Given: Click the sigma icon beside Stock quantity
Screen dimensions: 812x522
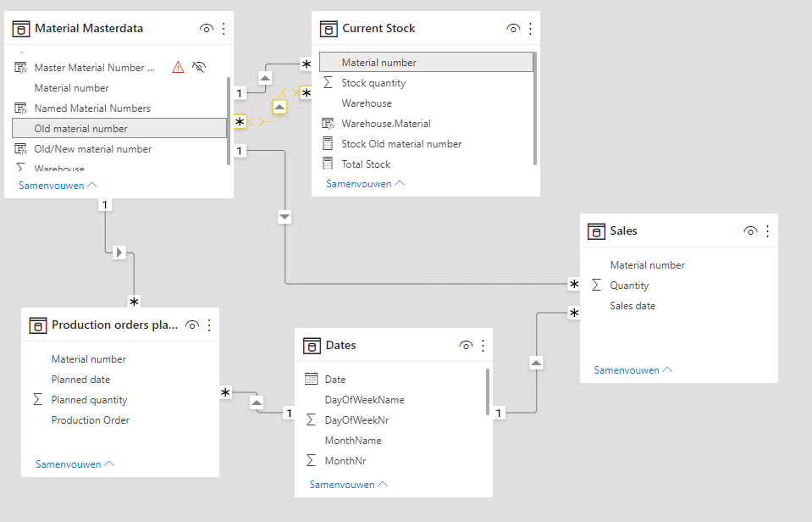Looking at the screenshot, I should [x=328, y=82].
